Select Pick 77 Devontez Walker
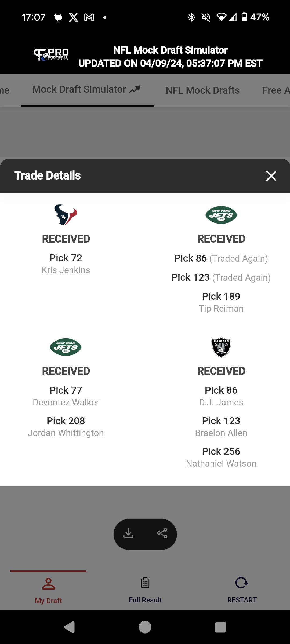The height and width of the screenshot is (644, 290). point(66,396)
